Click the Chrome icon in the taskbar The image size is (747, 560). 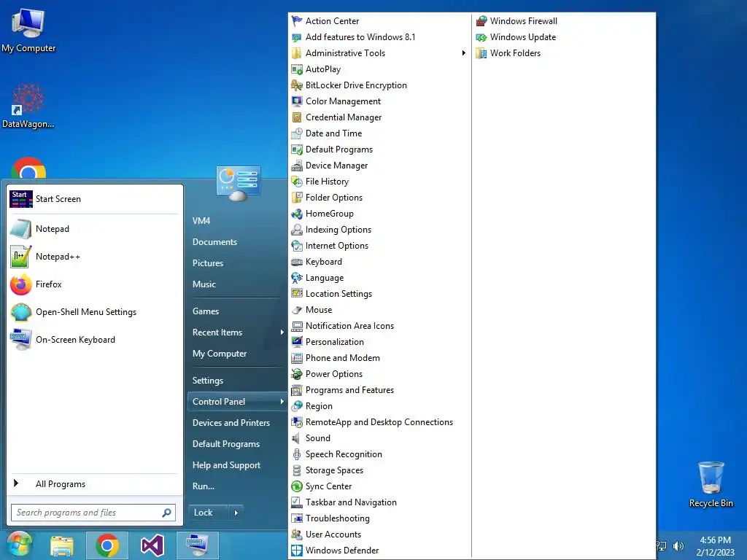pos(107,545)
